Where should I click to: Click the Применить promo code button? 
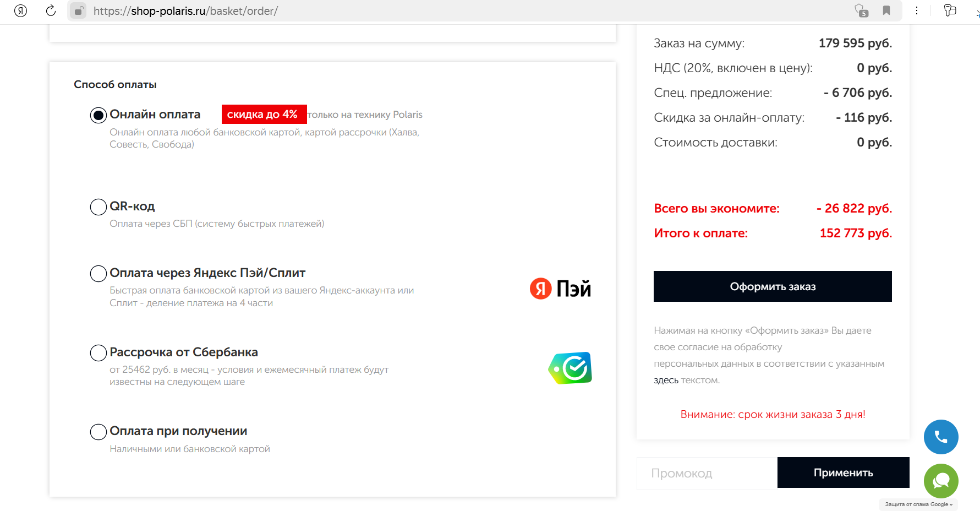coord(843,472)
